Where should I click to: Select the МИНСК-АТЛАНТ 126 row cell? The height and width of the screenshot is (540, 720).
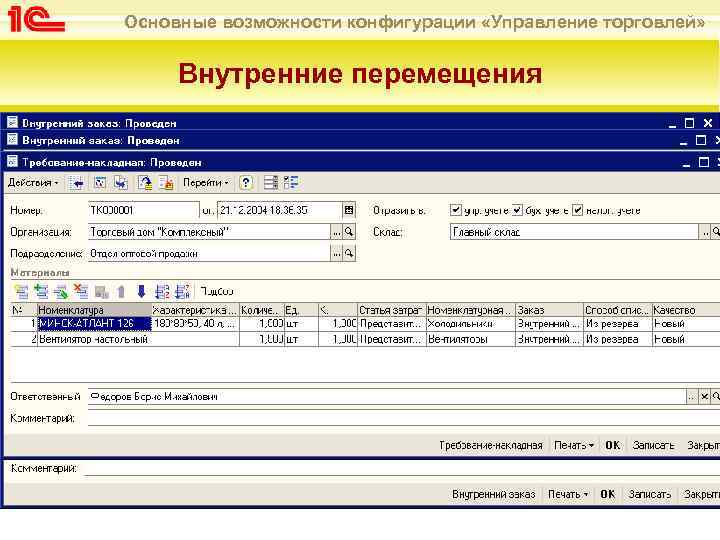coord(94,324)
